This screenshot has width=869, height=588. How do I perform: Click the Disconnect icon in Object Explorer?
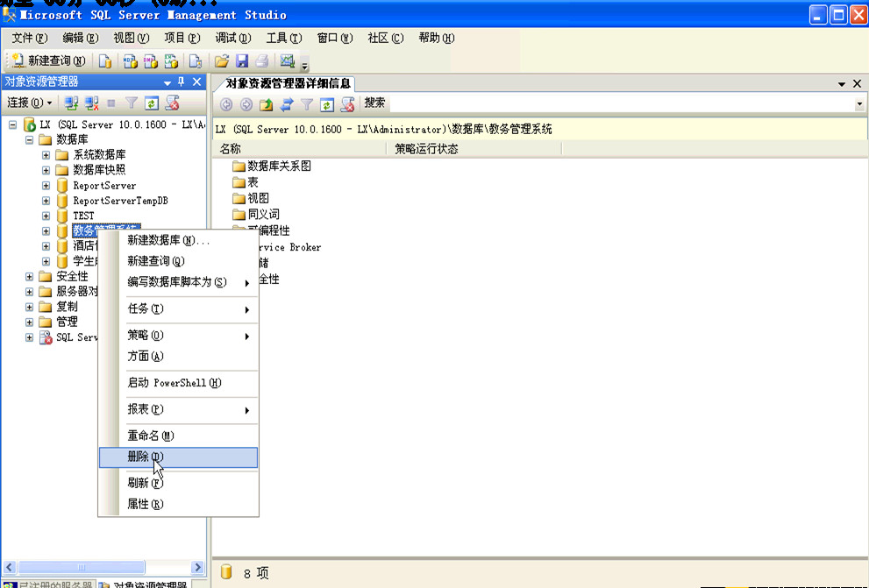(91, 103)
